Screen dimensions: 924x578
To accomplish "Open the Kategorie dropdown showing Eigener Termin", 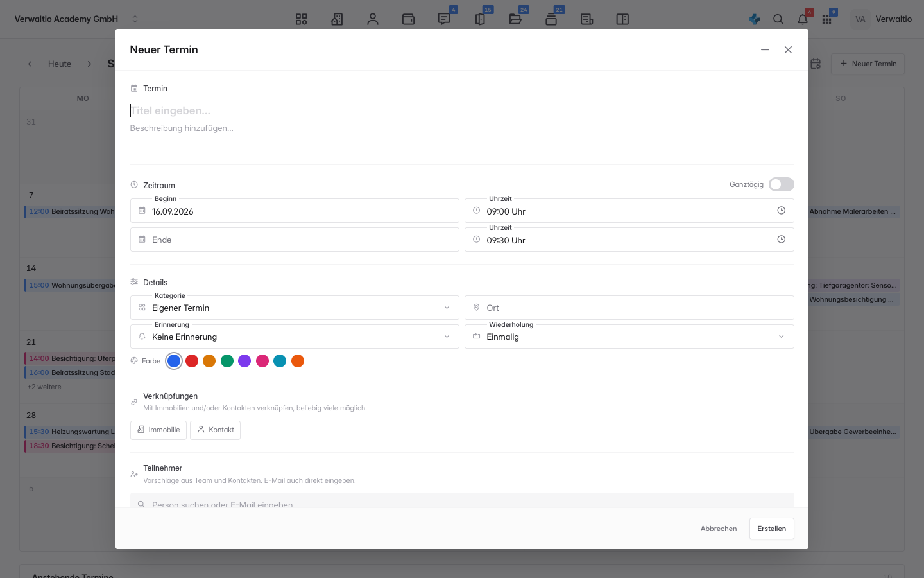I will coord(295,308).
